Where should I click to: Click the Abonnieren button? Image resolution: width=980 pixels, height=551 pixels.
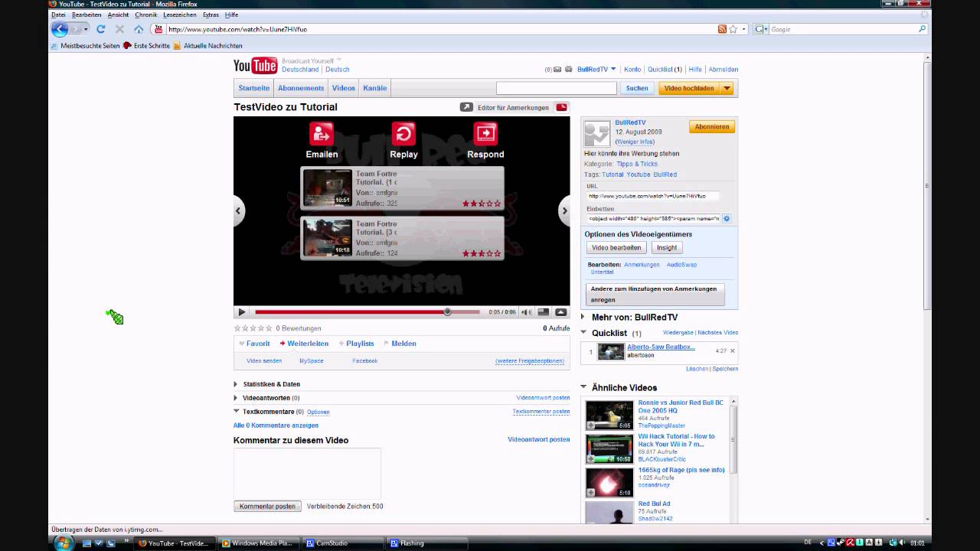(712, 127)
